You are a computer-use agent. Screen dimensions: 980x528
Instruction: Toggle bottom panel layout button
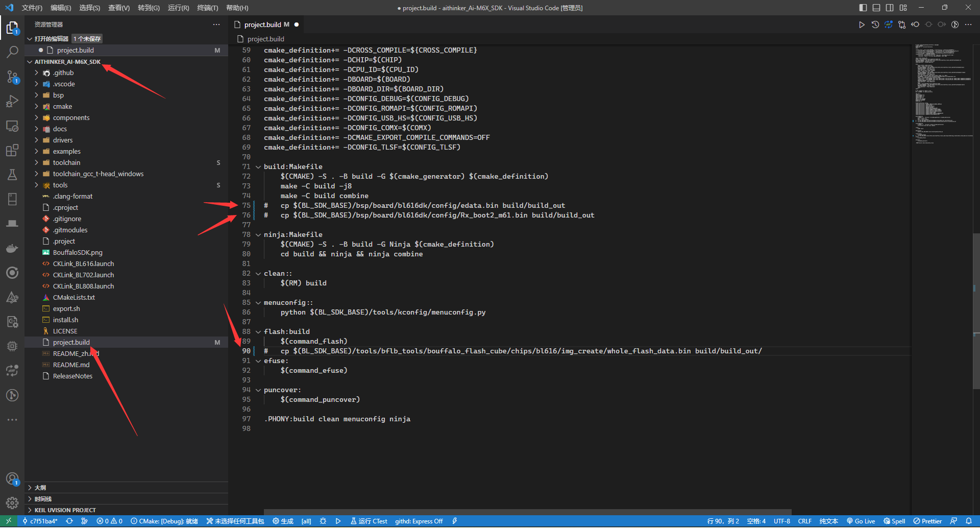click(876, 8)
